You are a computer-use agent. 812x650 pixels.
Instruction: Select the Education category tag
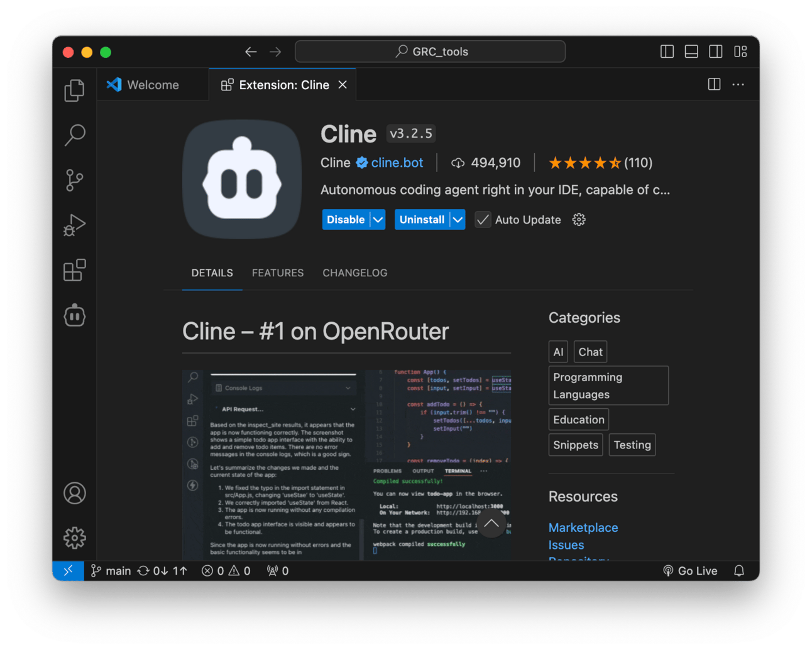[x=579, y=420]
